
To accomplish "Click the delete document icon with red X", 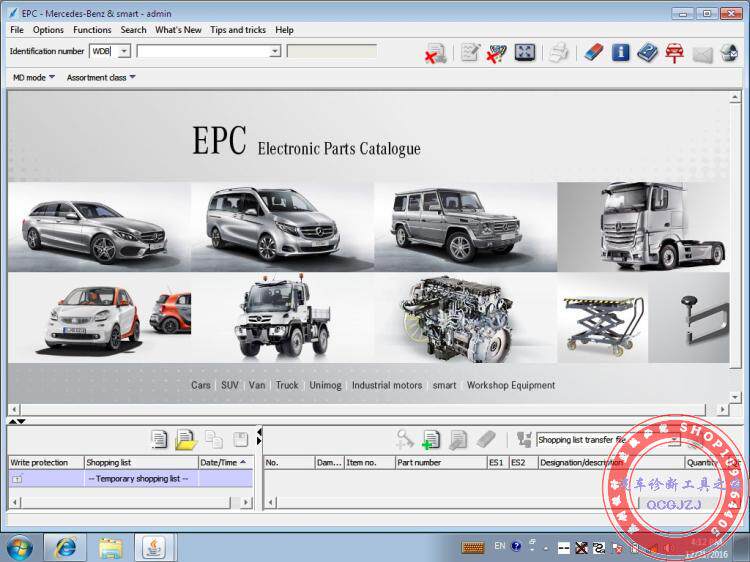I will pyautogui.click(x=435, y=53).
